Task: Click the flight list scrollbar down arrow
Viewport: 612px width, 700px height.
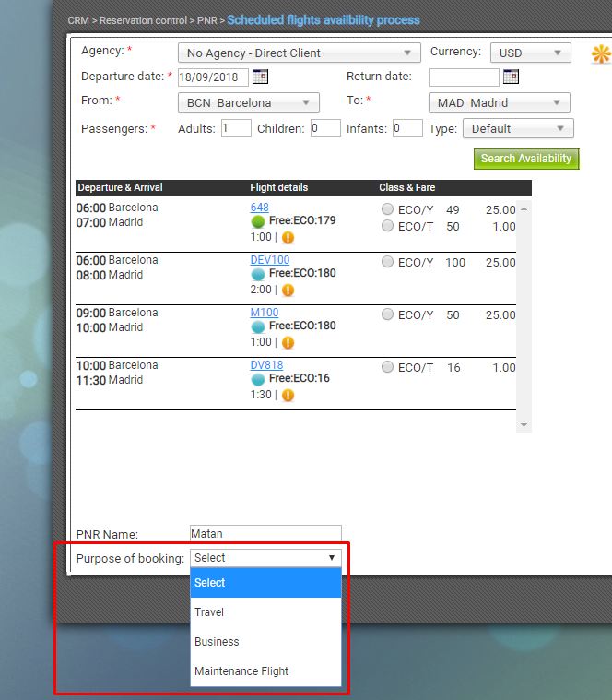Action: [x=524, y=425]
